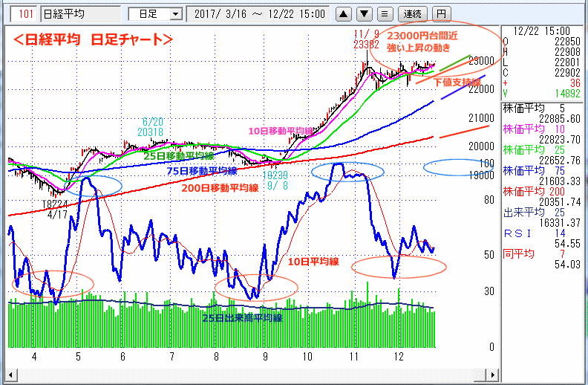Click the 23000円台間近 annotation text

tap(422, 36)
